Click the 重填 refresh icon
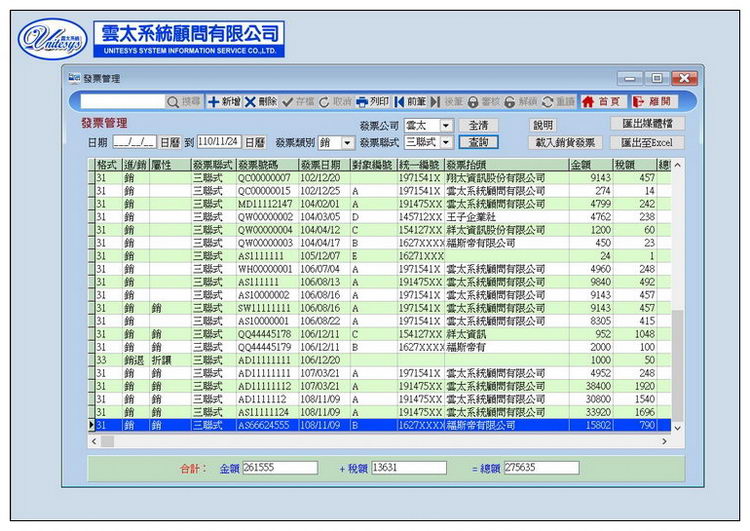The width and height of the screenshot is (750, 531). tap(548, 102)
